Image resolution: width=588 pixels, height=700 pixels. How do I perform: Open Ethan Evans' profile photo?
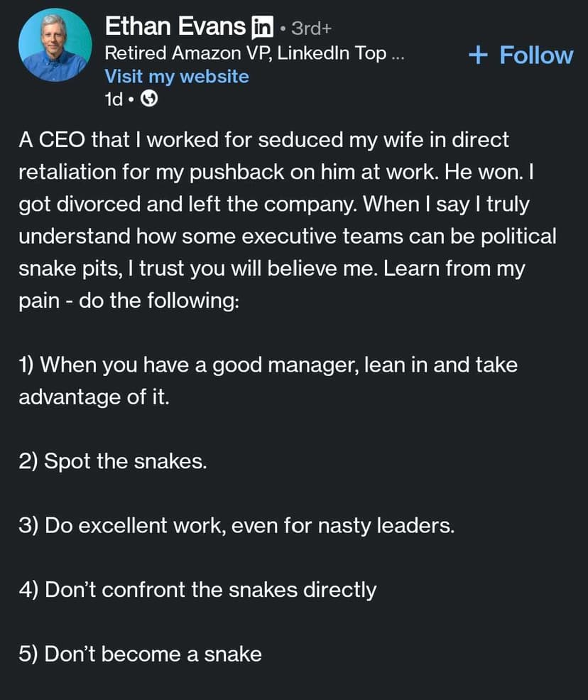55,45
